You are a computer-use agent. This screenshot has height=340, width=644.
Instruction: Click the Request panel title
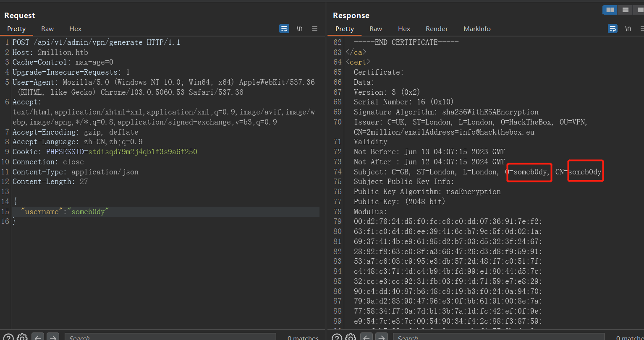tap(20, 16)
